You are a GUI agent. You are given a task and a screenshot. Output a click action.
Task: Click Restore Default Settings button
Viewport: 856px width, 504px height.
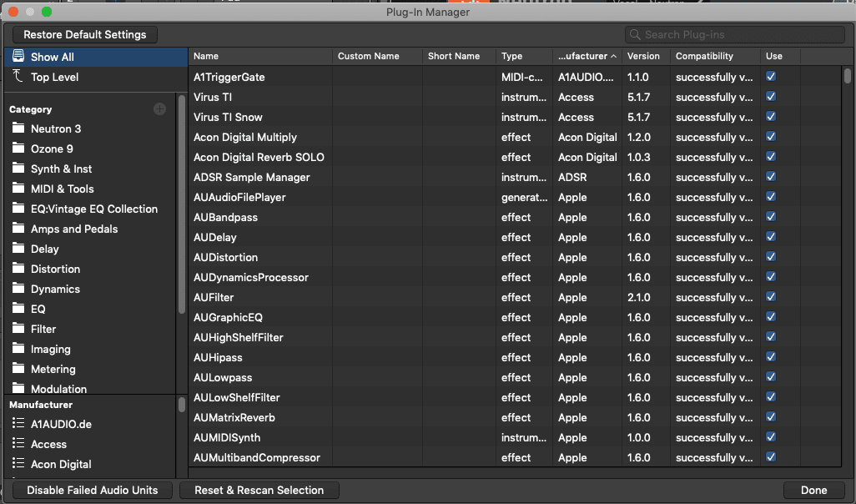click(x=84, y=34)
